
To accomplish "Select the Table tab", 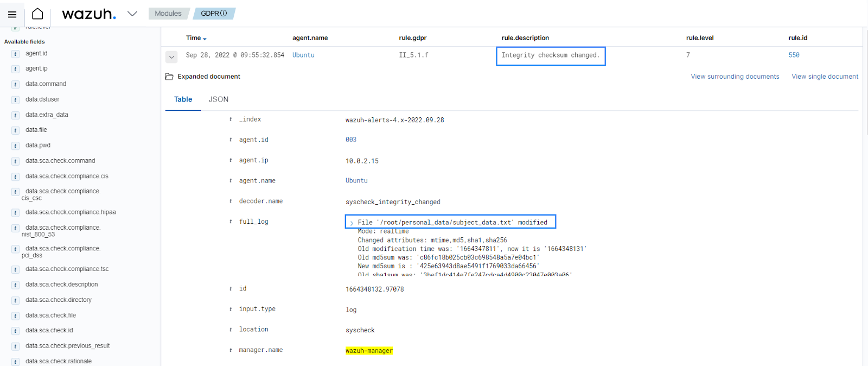I will tap(183, 99).
